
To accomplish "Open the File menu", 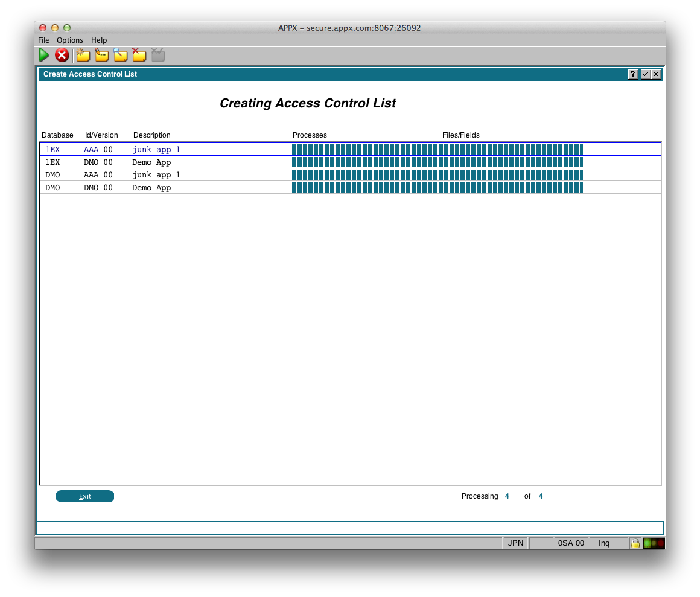I will click(x=43, y=40).
